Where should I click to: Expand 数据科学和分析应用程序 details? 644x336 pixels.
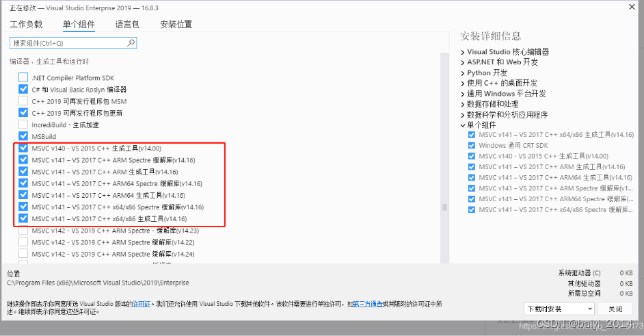[463, 115]
